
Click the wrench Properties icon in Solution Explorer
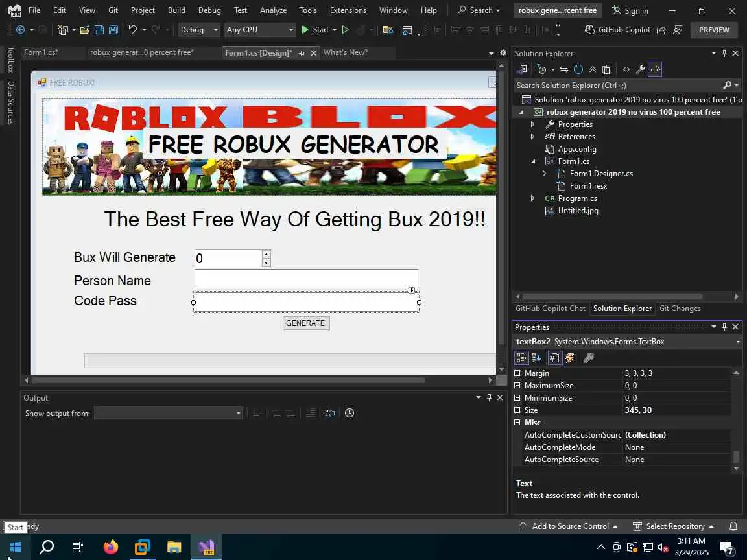click(640, 69)
